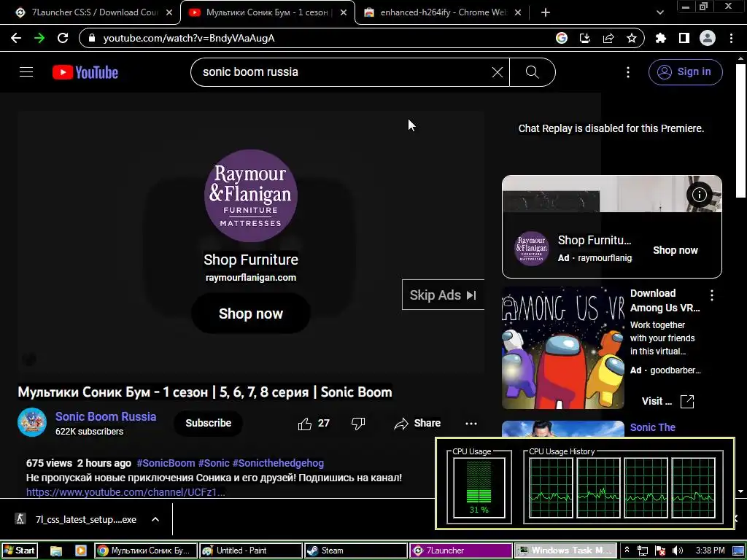Open options for Among Us VR ad
Image resolution: width=747 pixels, height=560 pixels.
pos(712,296)
